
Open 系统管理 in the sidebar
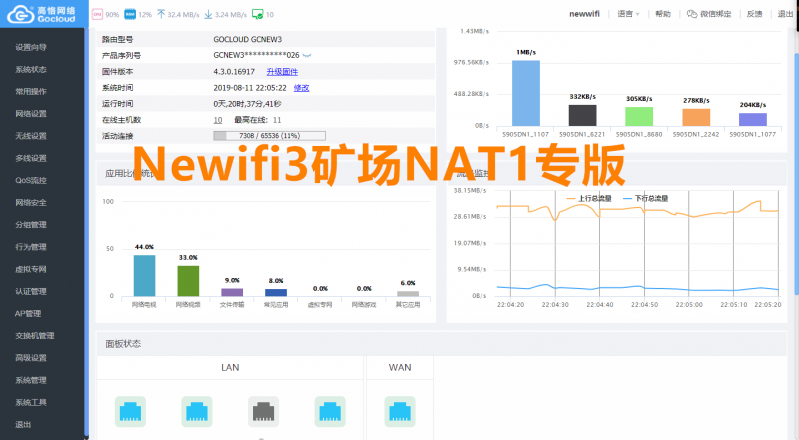point(31,380)
